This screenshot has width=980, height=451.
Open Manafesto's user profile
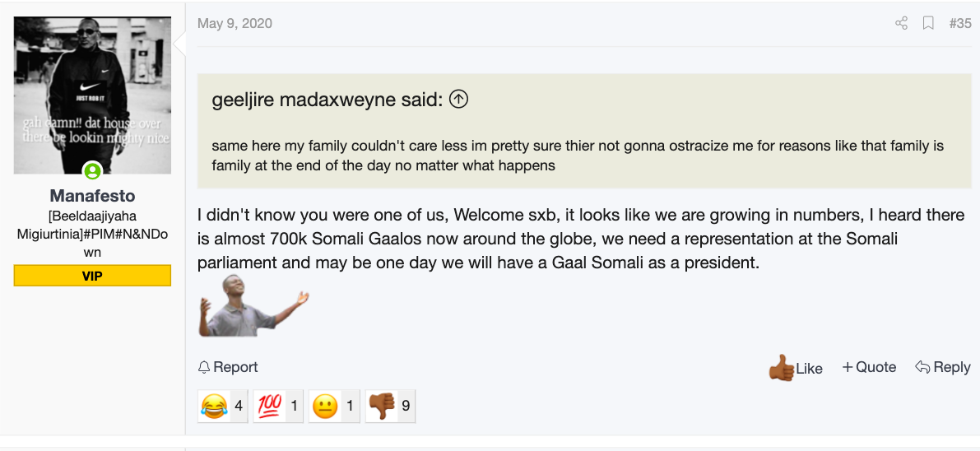92,196
